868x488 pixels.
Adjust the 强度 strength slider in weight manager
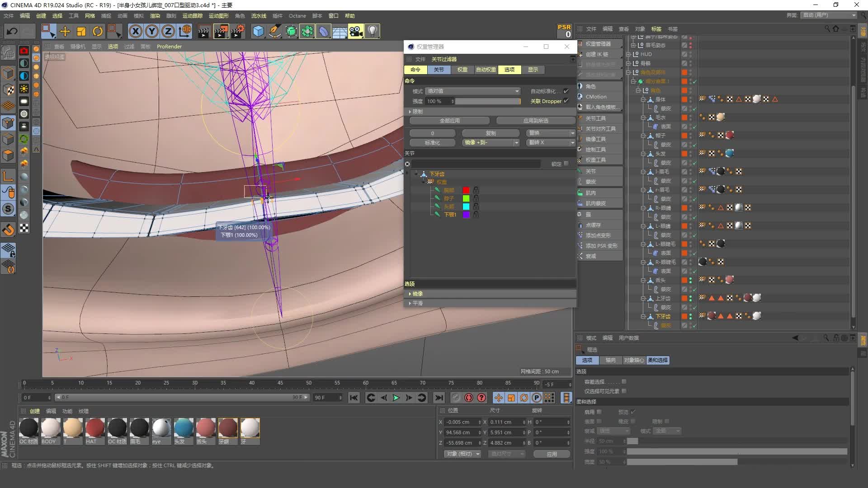click(488, 101)
